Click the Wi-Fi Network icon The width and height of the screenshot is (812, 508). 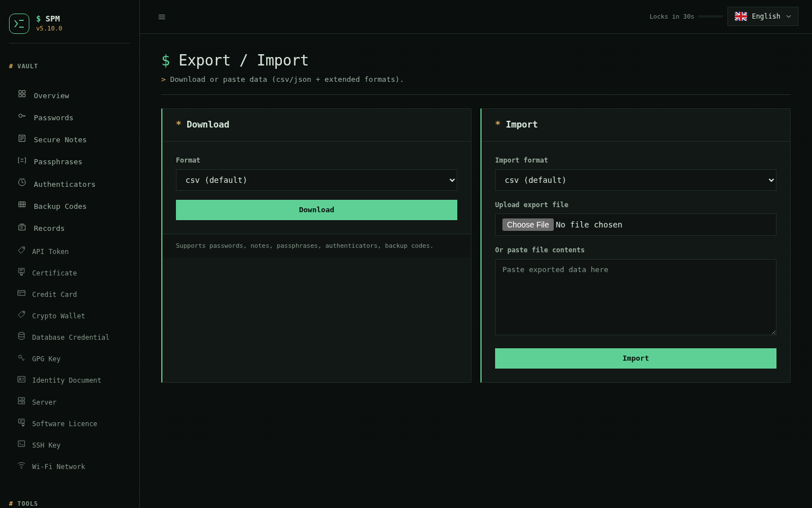coord(21,465)
